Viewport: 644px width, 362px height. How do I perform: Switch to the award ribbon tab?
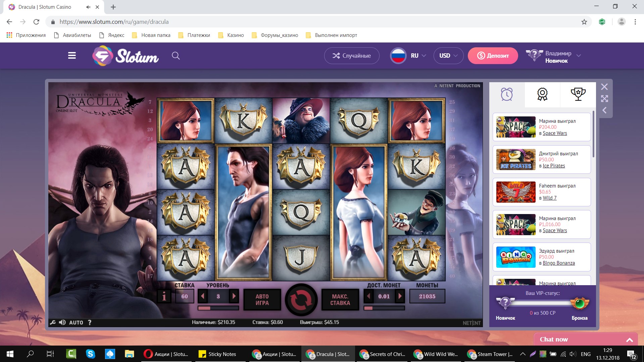point(542,94)
